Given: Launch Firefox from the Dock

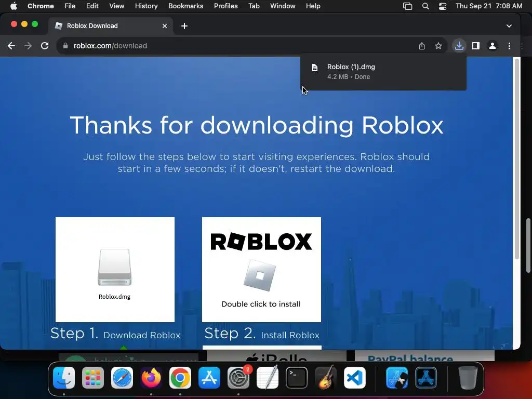Looking at the screenshot, I should [x=151, y=378].
